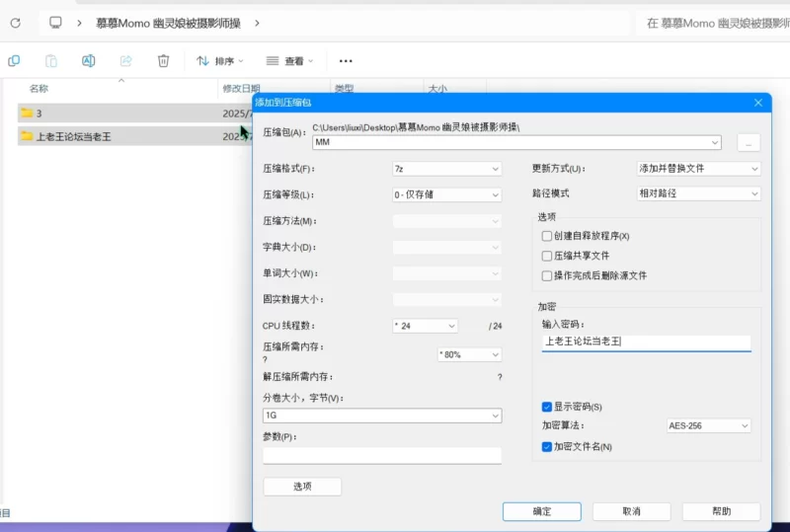Screen dimensions: 790x532
Task: Click the Refresh icon in Explorer's address bar
Action: [15, 22]
